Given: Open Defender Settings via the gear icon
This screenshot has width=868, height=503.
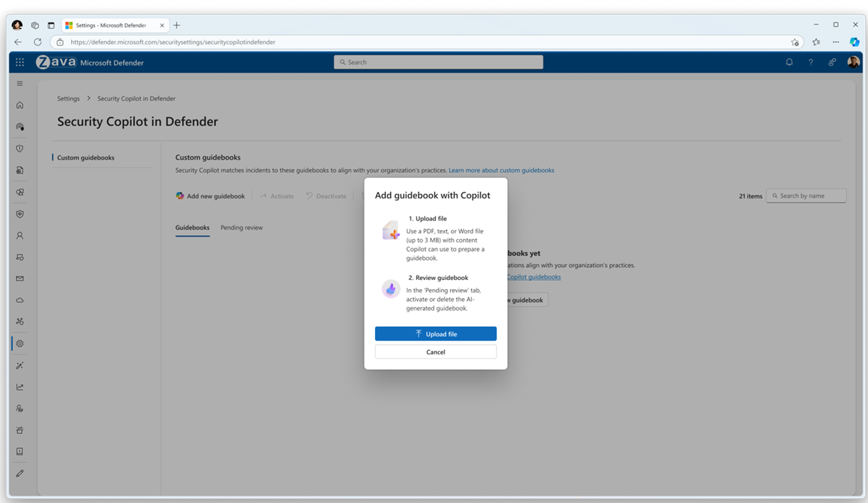Looking at the screenshot, I should click(x=20, y=343).
